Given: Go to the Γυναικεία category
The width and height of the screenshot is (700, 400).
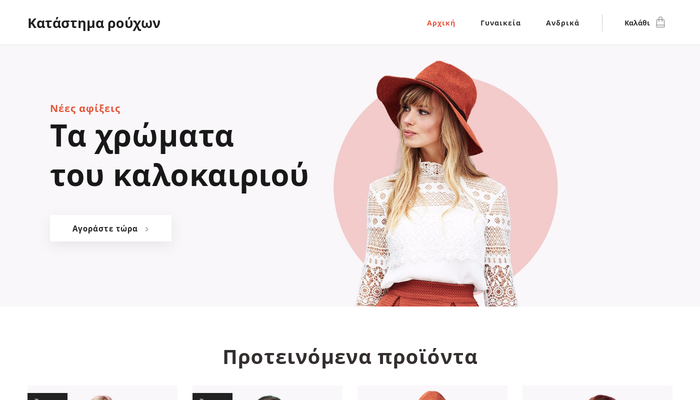Looking at the screenshot, I should coord(500,23).
